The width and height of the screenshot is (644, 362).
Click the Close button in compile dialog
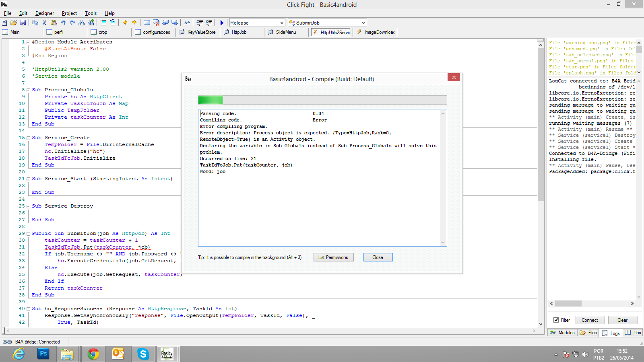[x=378, y=257]
